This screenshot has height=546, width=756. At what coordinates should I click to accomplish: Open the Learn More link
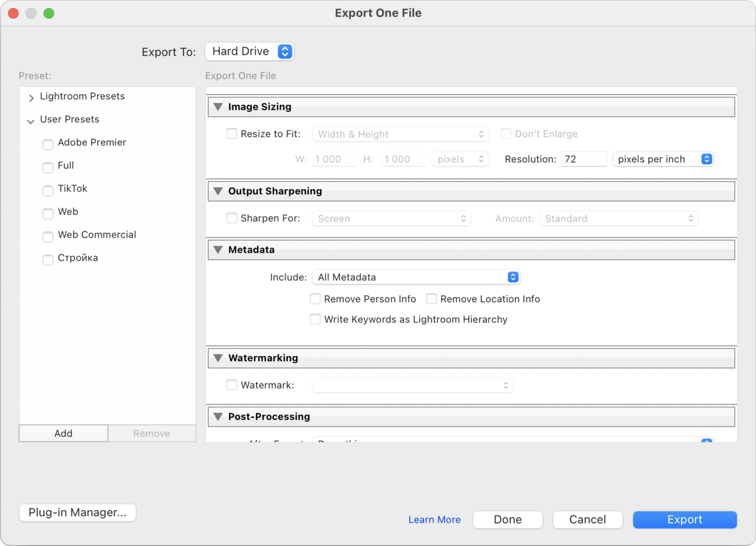point(434,519)
